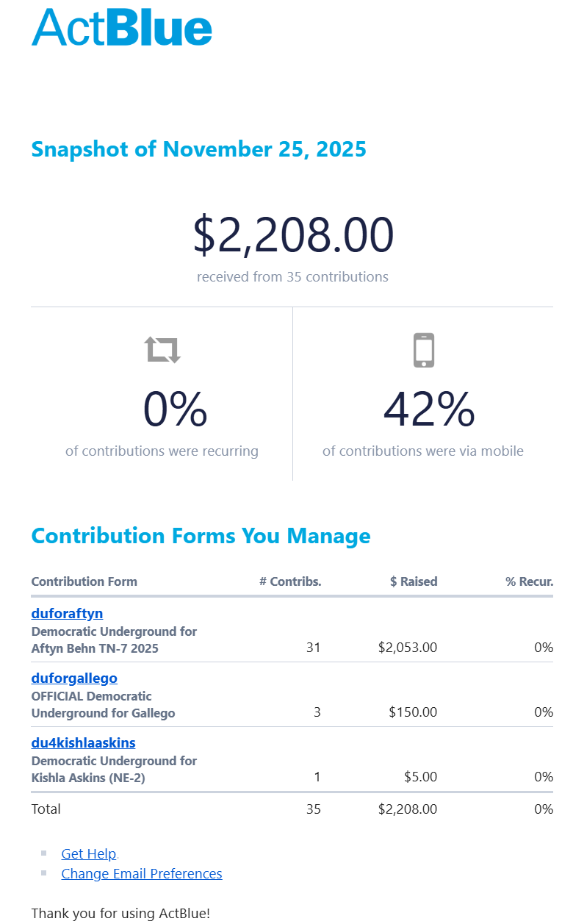Click the $ Raised column header

tap(414, 581)
